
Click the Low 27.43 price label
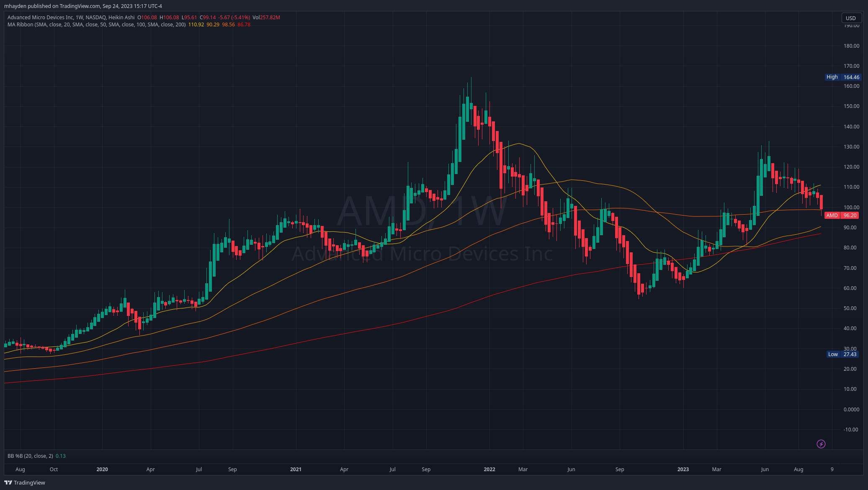(843, 354)
